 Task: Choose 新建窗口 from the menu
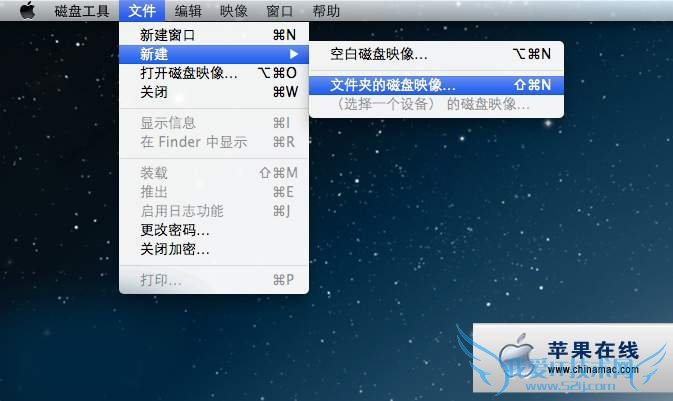coord(214,35)
